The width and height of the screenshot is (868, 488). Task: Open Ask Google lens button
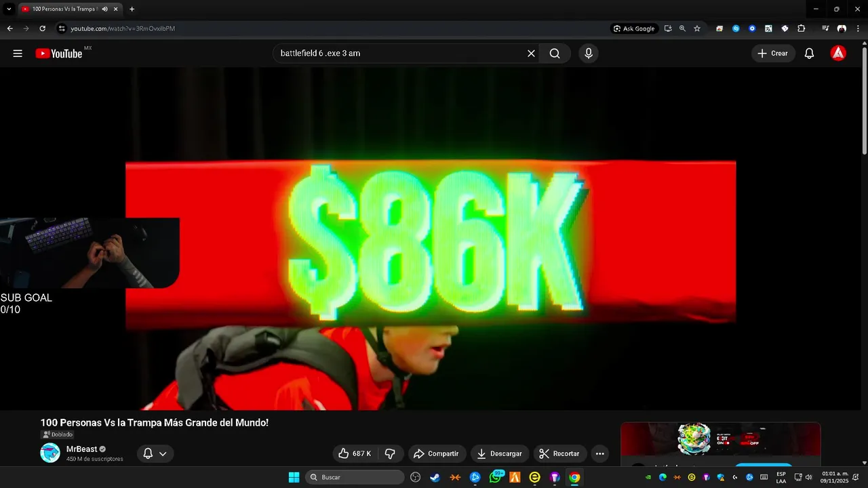click(x=635, y=28)
